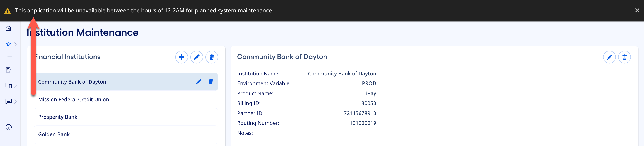Expand the devices sidebar chevron
The image size is (644, 146).
(15, 86)
